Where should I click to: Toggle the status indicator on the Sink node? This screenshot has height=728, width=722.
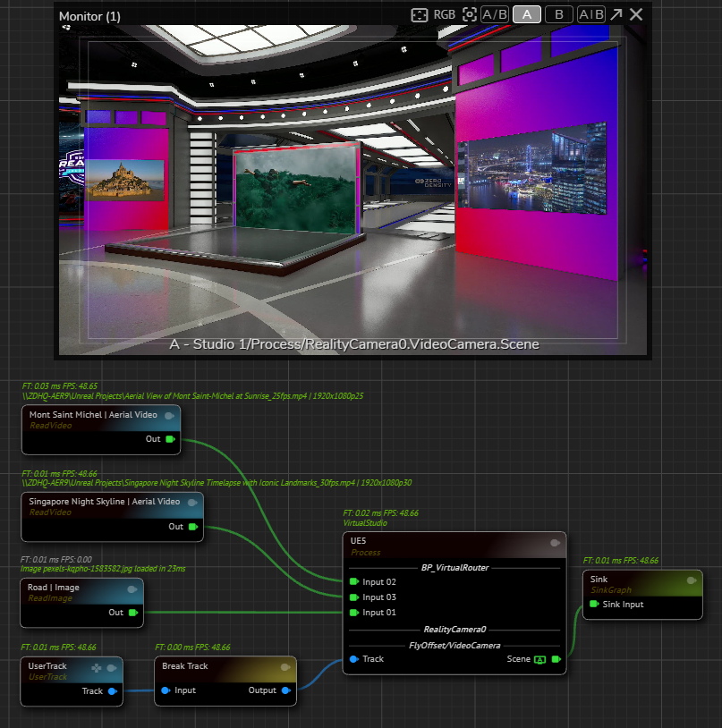pos(692,580)
